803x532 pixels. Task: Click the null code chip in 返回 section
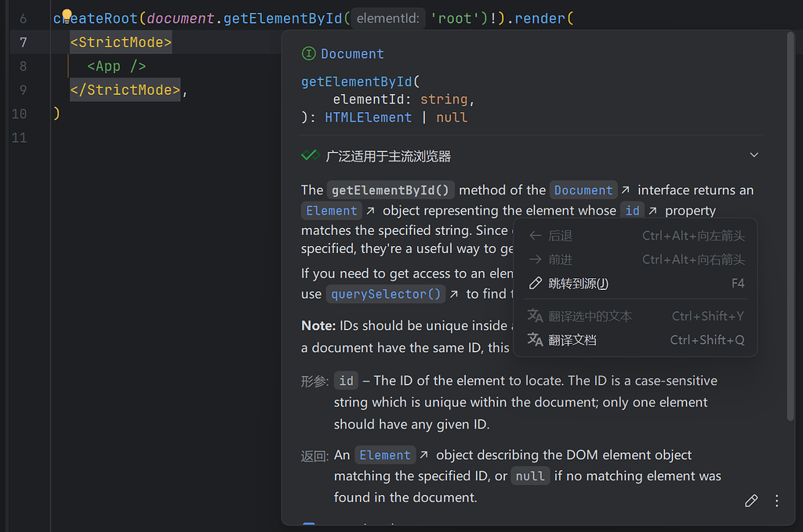click(x=530, y=476)
